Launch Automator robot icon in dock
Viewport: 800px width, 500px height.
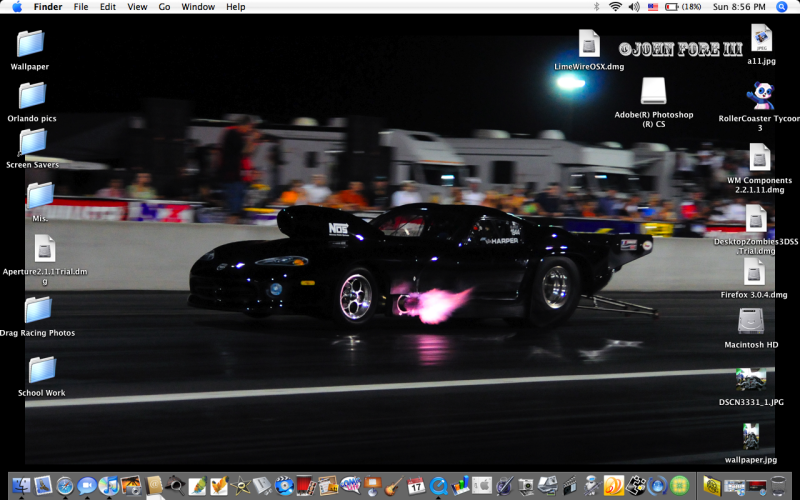[x=592, y=486]
